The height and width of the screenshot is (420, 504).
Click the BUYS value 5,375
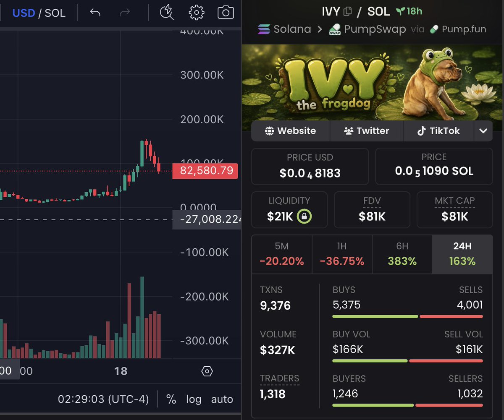[346, 305]
